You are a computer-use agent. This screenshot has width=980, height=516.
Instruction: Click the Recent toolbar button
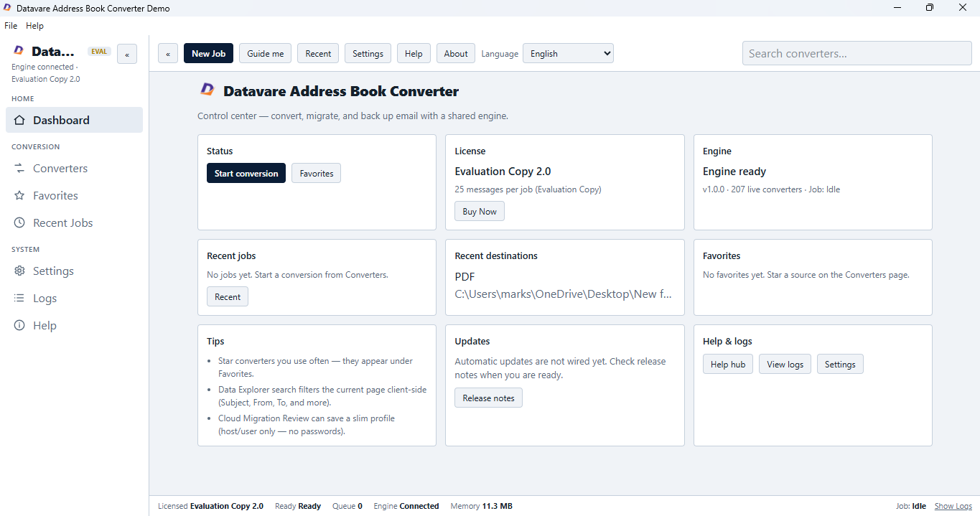tap(318, 53)
